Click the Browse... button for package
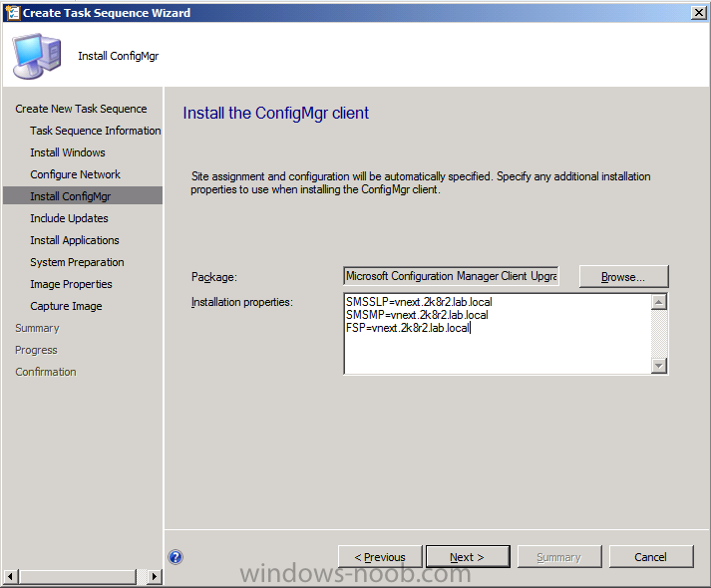 (x=623, y=277)
